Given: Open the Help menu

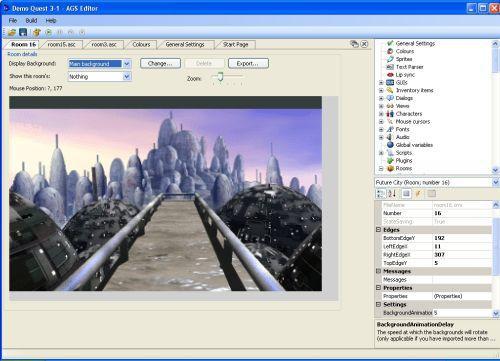Looking at the screenshot, I should click(x=51, y=21).
